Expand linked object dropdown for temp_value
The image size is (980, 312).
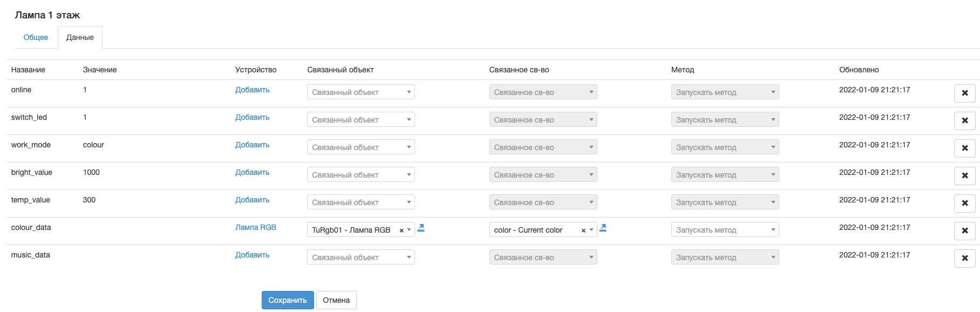coord(360,202)
